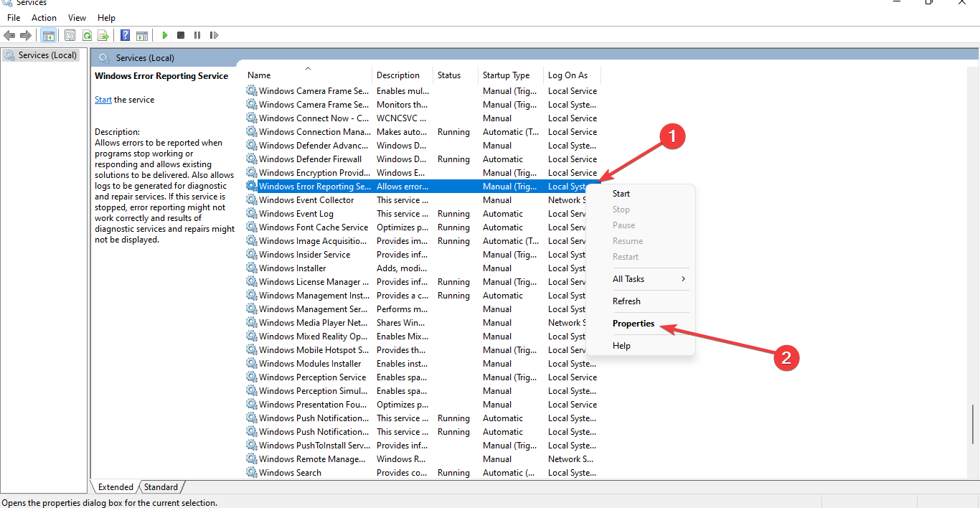Click the green Refresh toolbar icon
Screen dimensions: 980x508
(x=87, y=35)
